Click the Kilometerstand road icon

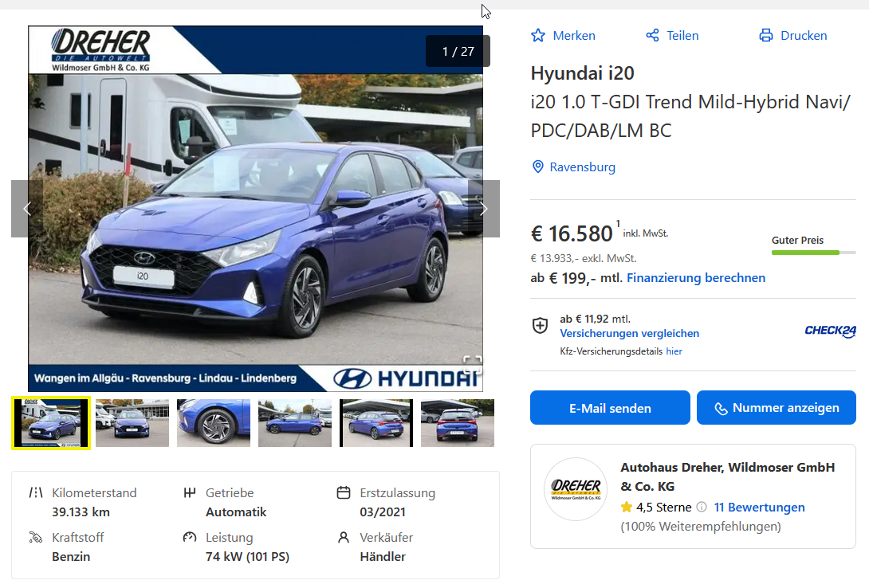pyautogui.click(x=36, y=492)
